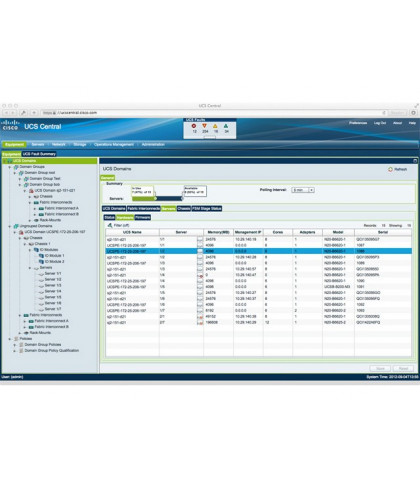Select the UCS Domains root tree node
The width and height of the screenshot is (420, 487).
49,161
